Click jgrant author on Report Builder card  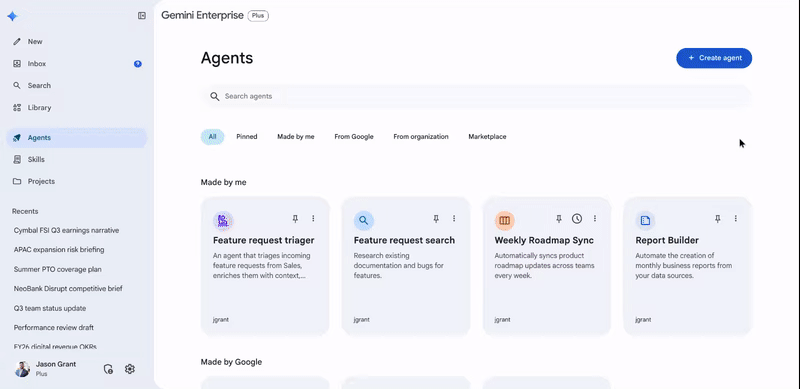point(643,320)
